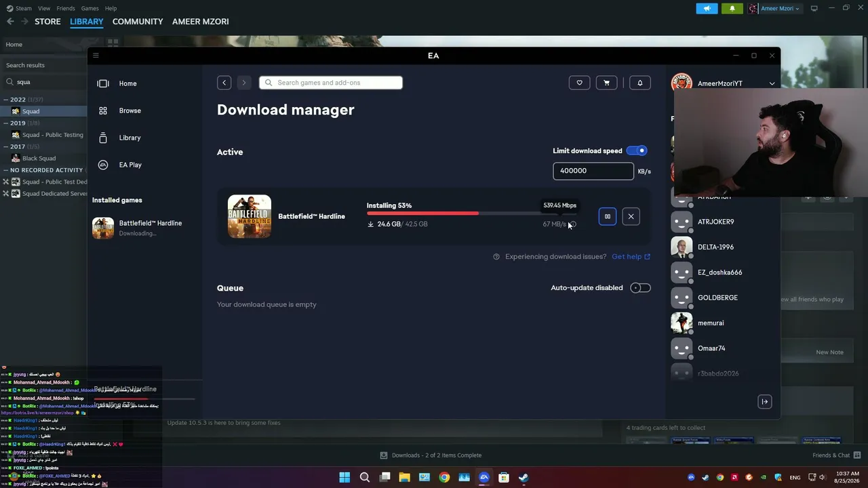Open Battlefield Hardline under Installed games
Image resolution: width=868 pixels, height=488 pixels.
(146, 228)
